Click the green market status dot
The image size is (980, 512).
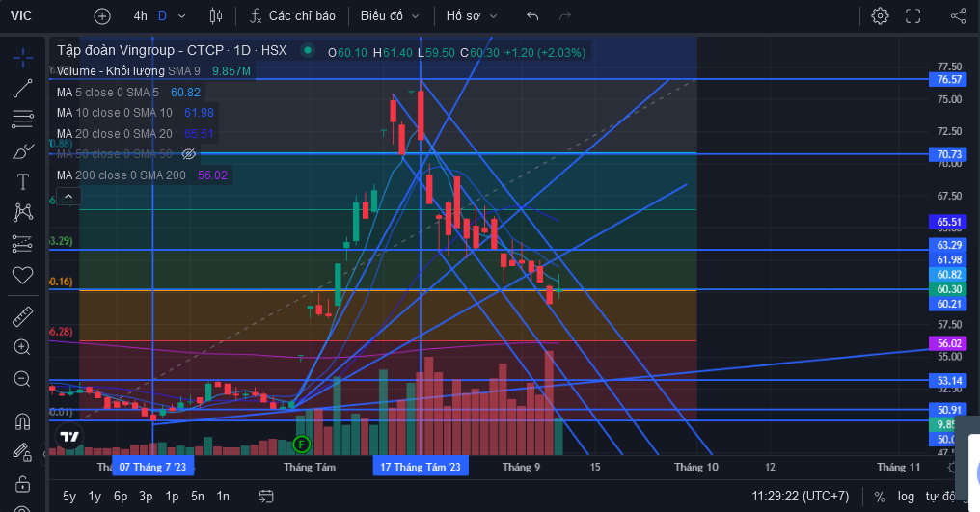[x=308, y=50]
